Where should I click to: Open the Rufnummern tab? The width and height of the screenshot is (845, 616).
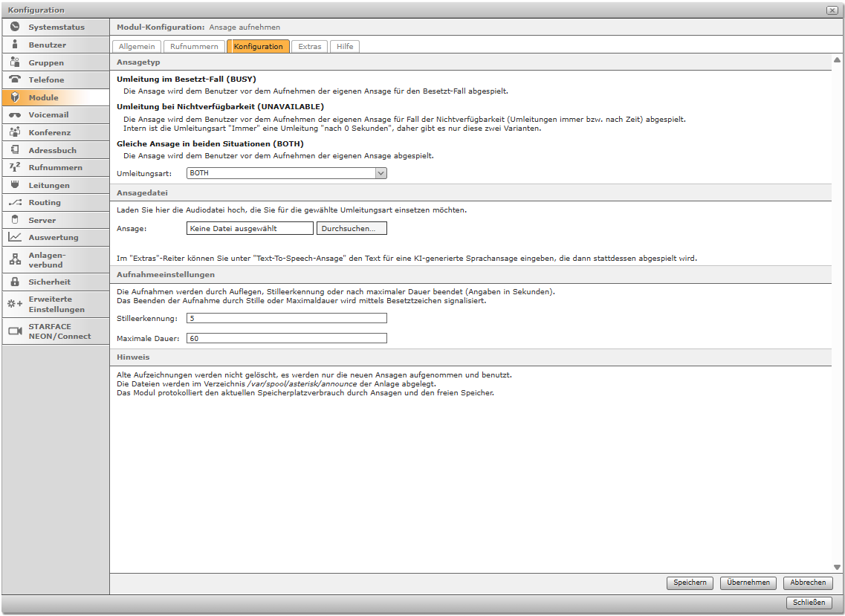(194, 46)
